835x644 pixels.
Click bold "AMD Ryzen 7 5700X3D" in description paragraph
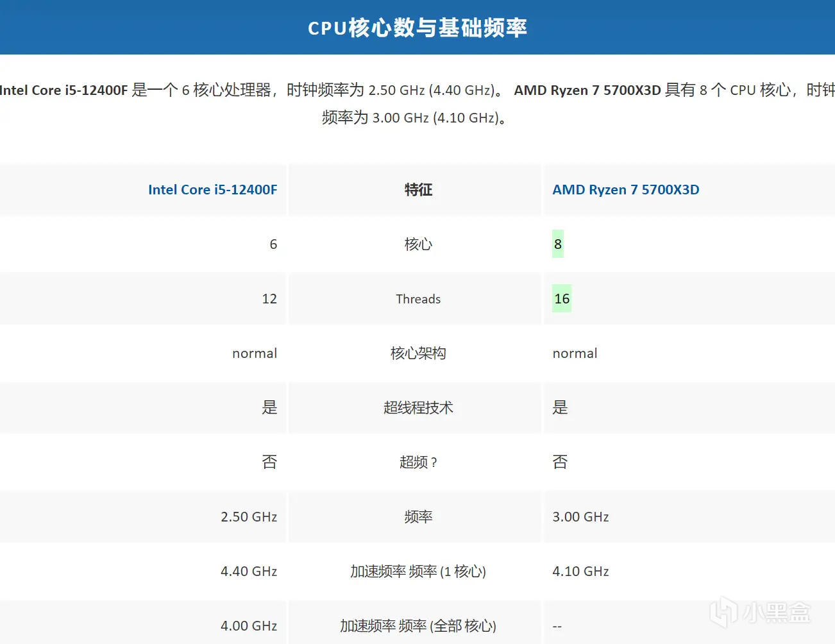click(587, 90)
